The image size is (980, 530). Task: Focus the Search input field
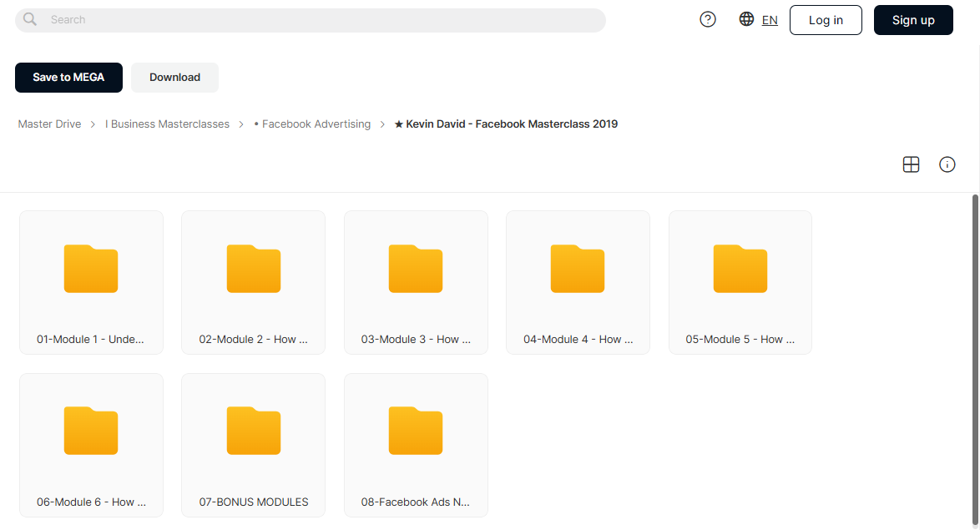(311, 20)
